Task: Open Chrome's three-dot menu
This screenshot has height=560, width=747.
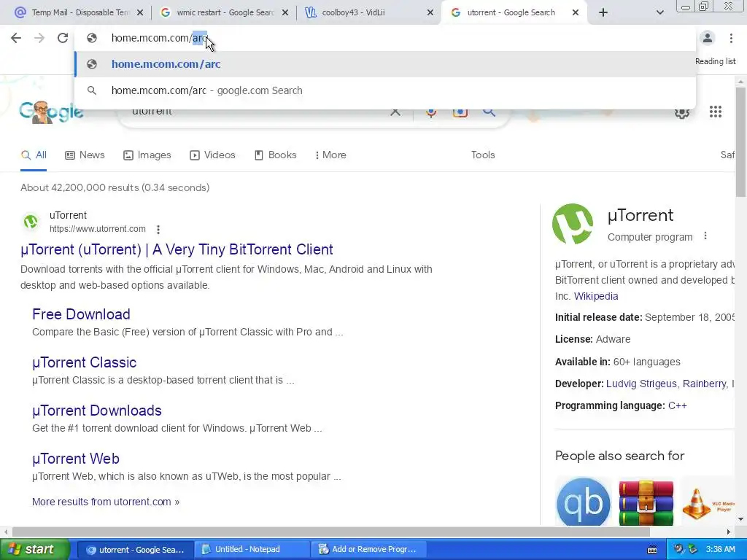Action: 731,38
